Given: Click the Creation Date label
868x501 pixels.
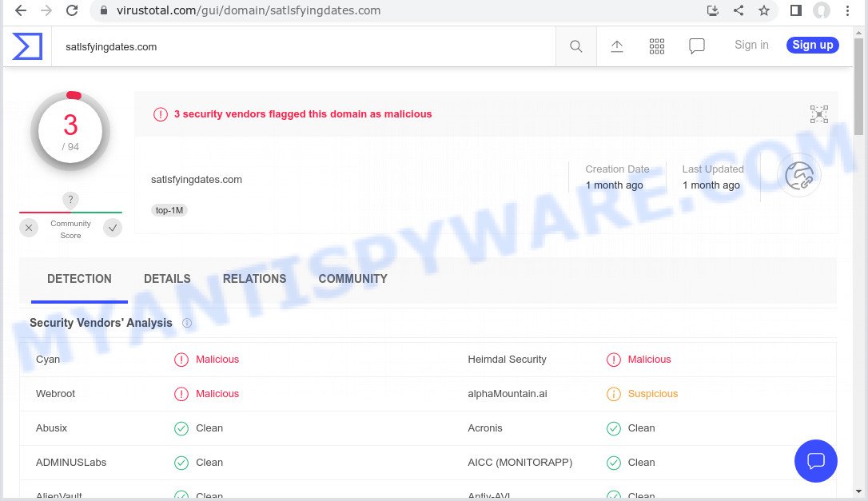Looking at the screenshot, I should pos(617,169).
